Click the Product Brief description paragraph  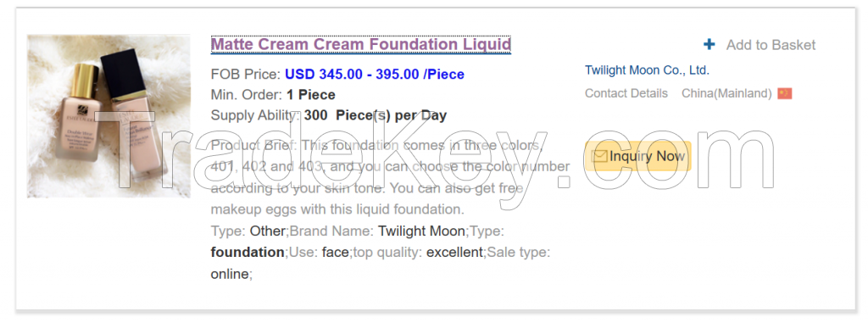[x=390, y=177]
